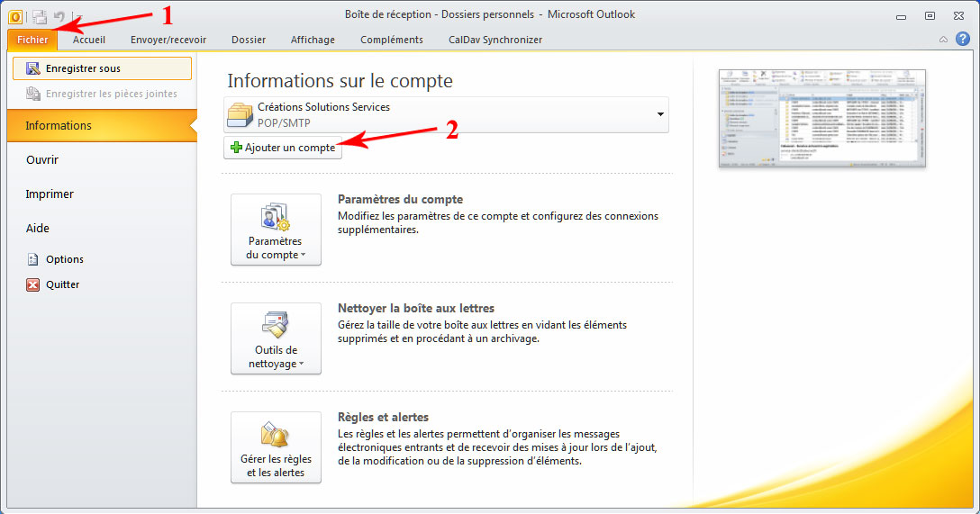Click the undo quick access icon
The height and width of the screenshot is (514, 980).
click(59, 17)
